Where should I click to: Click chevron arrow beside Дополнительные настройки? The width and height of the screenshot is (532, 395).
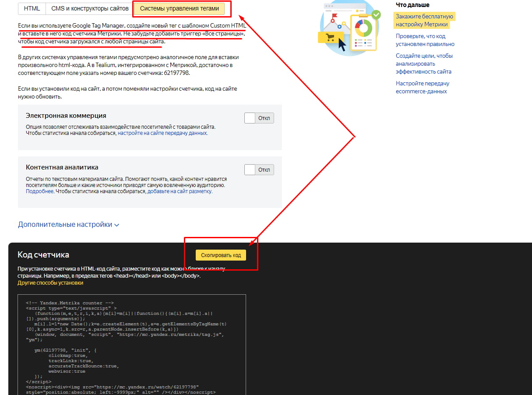coord(116,225)
